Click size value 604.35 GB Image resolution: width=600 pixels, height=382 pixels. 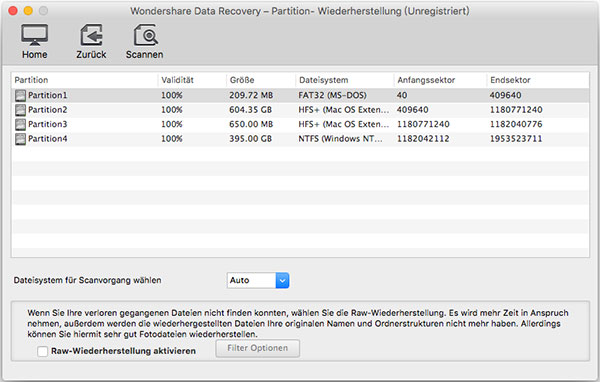pos(250,109)
